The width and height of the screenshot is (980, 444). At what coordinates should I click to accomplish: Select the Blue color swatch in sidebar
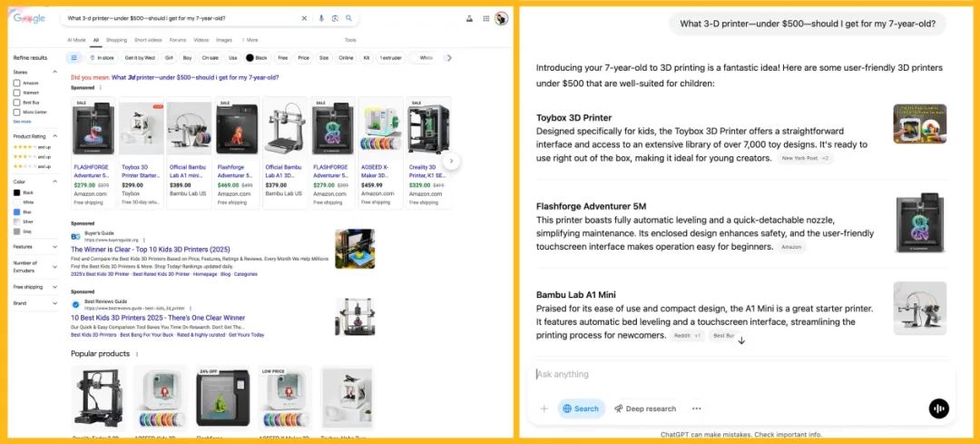point(17,212)
